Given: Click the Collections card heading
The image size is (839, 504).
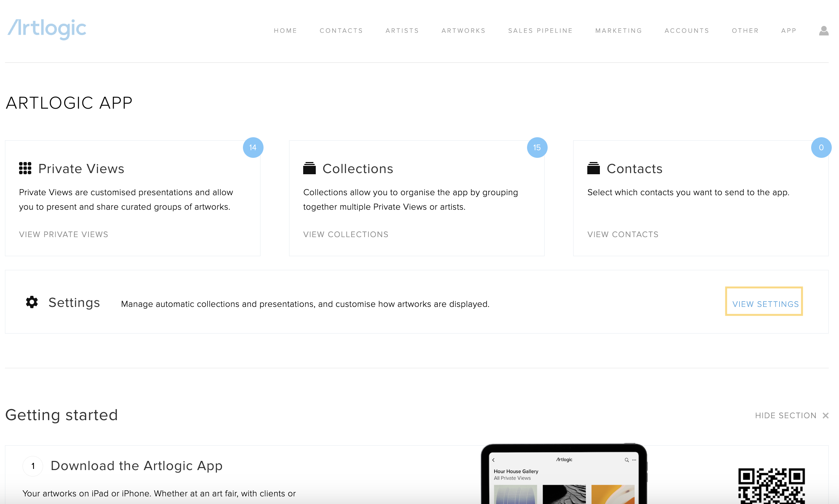Looking at the screenshot, I should pyautogui.click(x=358, y=169).
